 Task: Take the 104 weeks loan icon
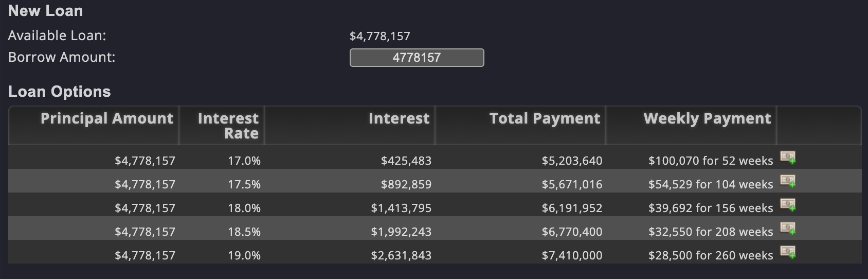788,181
